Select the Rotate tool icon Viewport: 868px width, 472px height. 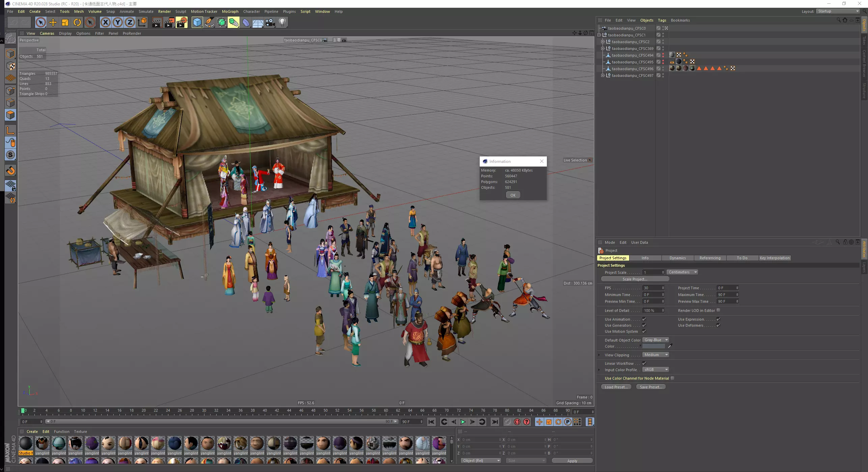[77, 23]
